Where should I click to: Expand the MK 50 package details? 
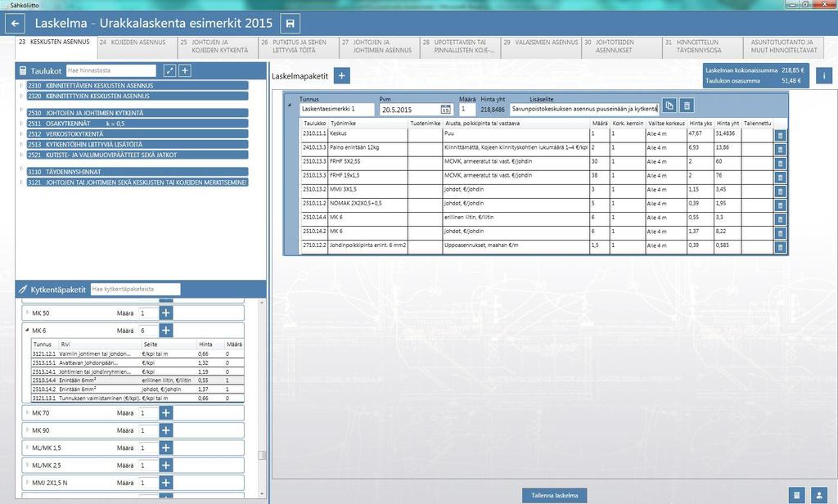27,313
